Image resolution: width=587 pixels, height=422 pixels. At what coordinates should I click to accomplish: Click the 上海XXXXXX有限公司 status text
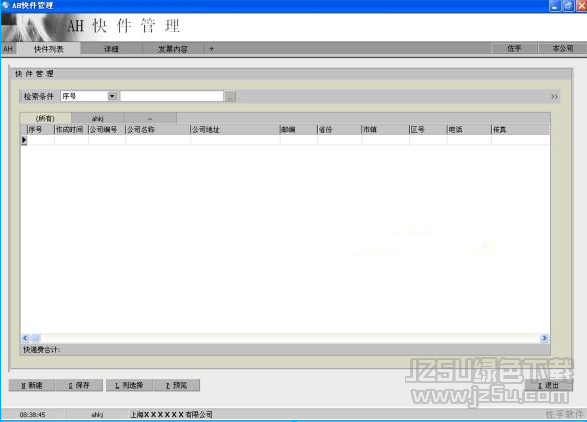point(171,415)
